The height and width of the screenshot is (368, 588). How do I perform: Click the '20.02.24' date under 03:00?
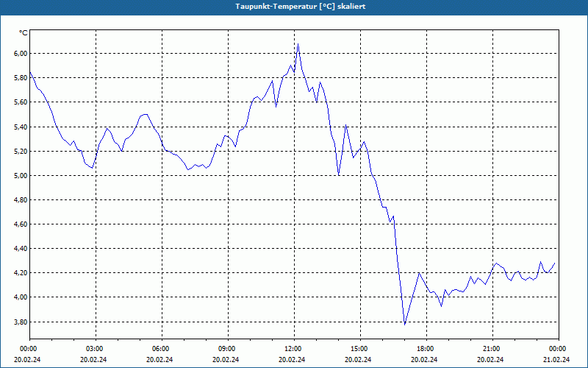click(94, 359)
